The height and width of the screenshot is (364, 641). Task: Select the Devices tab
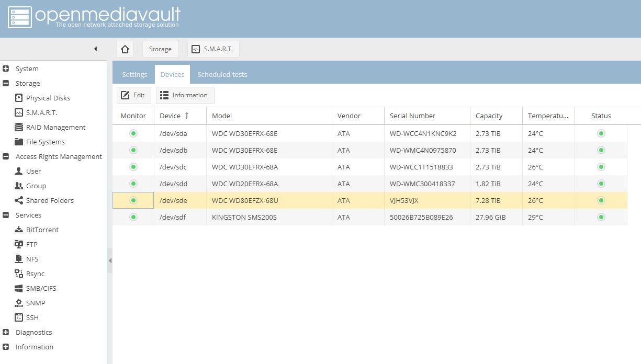pos(172,74)
